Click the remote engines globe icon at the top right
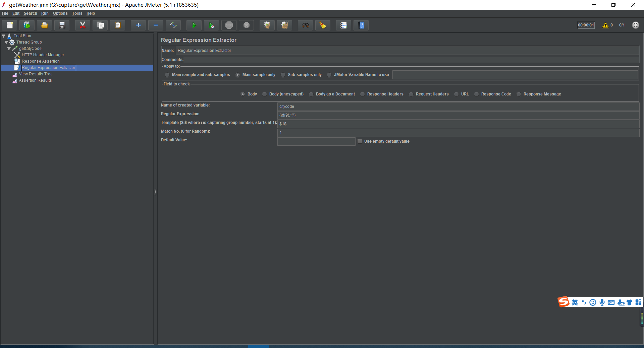The height and width of the screenshot is (348, 644). click(635, 25)
